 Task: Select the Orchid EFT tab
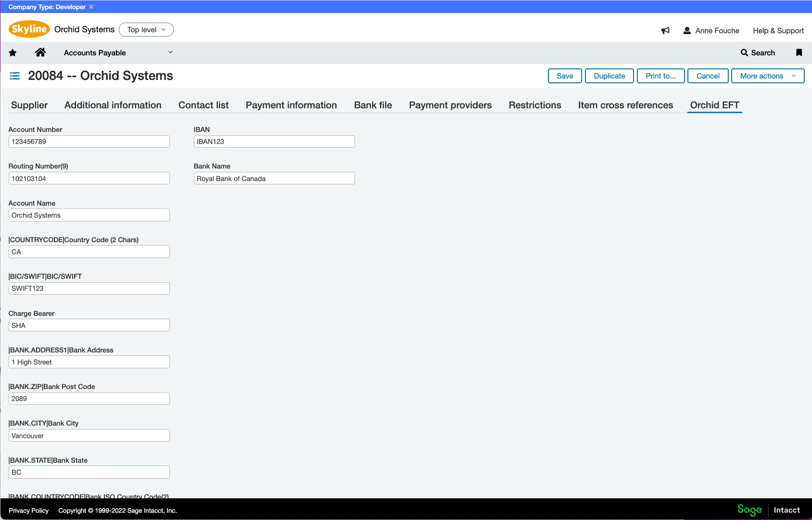pyautogui.click(x=715, y=105)
